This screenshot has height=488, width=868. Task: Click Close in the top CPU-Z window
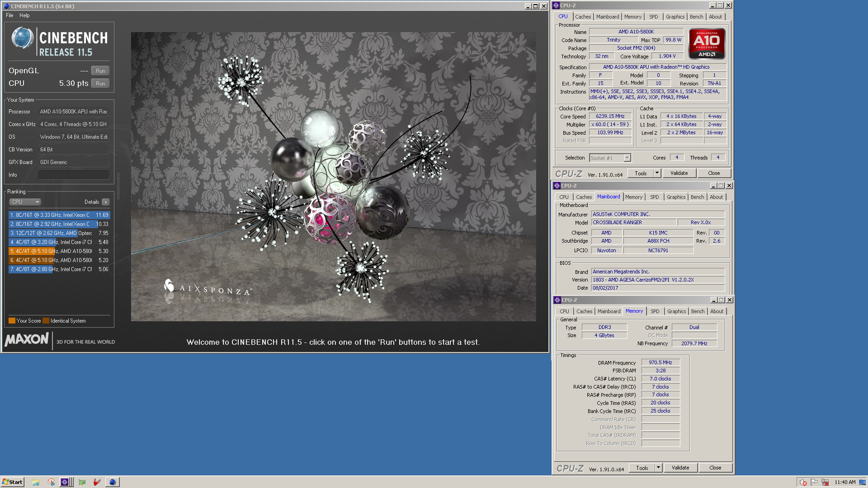pos(714,173)
